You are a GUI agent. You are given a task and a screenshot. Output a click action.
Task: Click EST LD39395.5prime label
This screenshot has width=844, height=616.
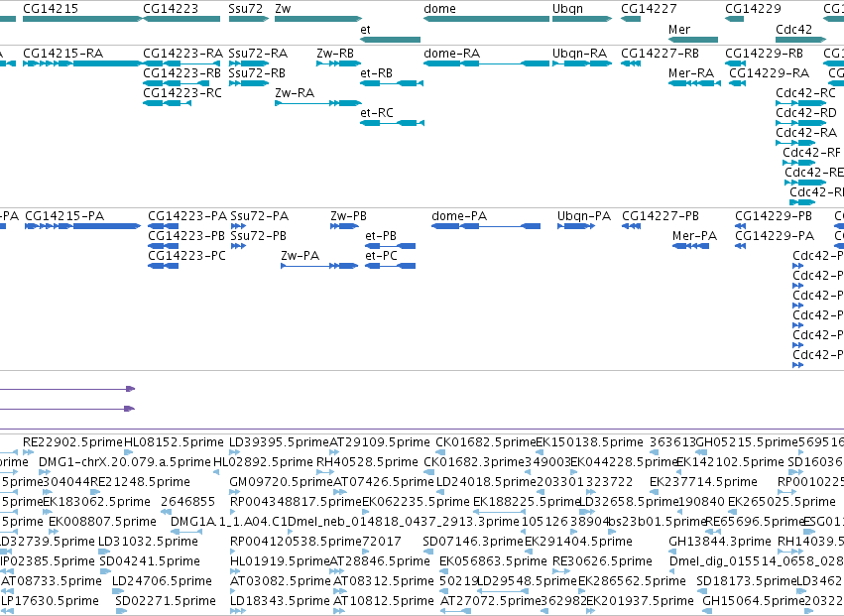click(279, 442)
